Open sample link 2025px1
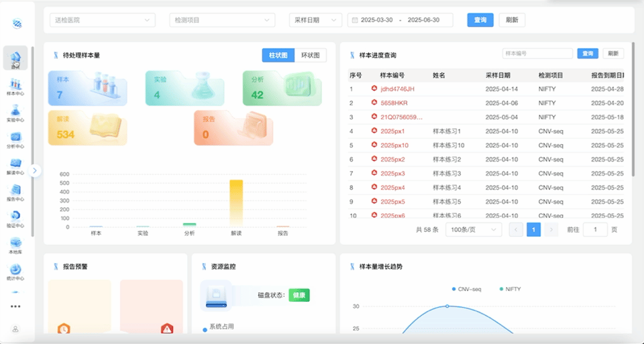 coord(392,131)
